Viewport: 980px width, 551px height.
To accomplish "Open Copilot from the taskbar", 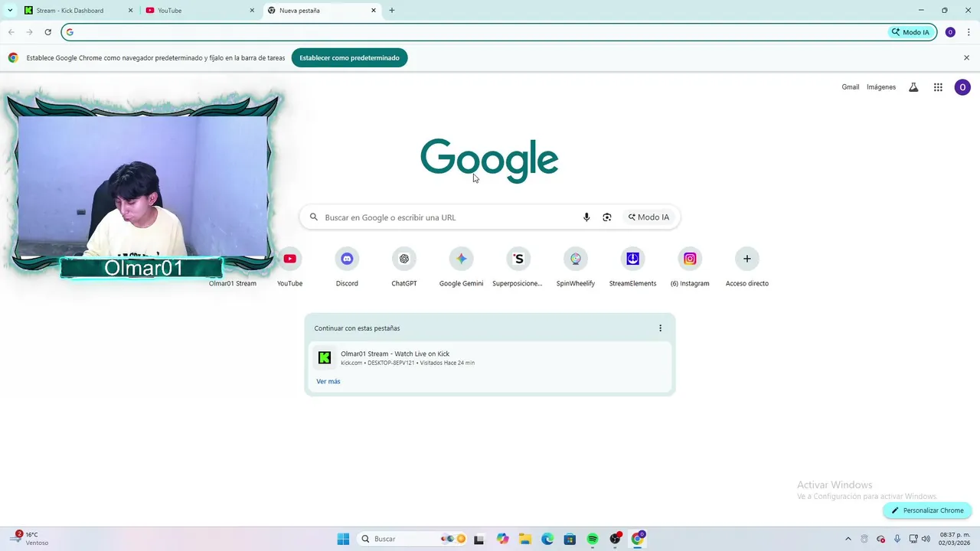I will [x=502, y=539].
